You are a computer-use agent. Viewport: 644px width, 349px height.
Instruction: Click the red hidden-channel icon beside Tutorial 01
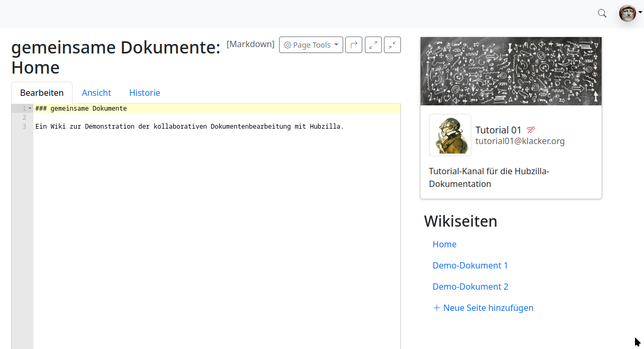[x=531, y=130]
